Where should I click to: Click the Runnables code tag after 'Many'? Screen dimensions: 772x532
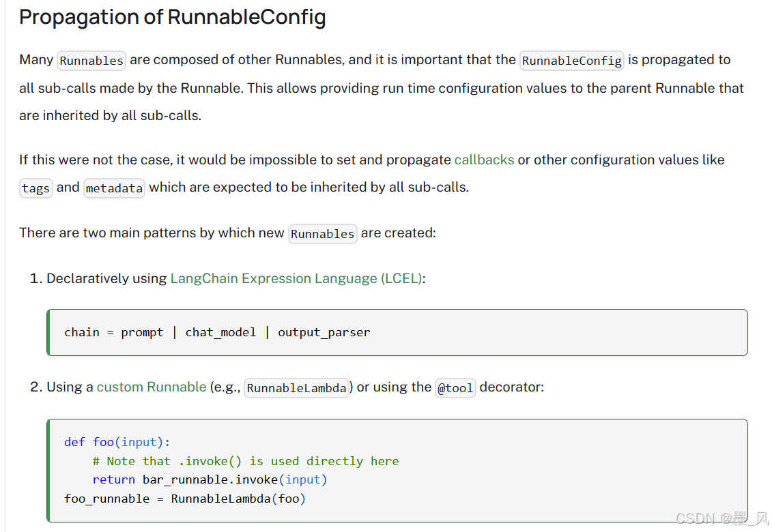pos(91,61)
